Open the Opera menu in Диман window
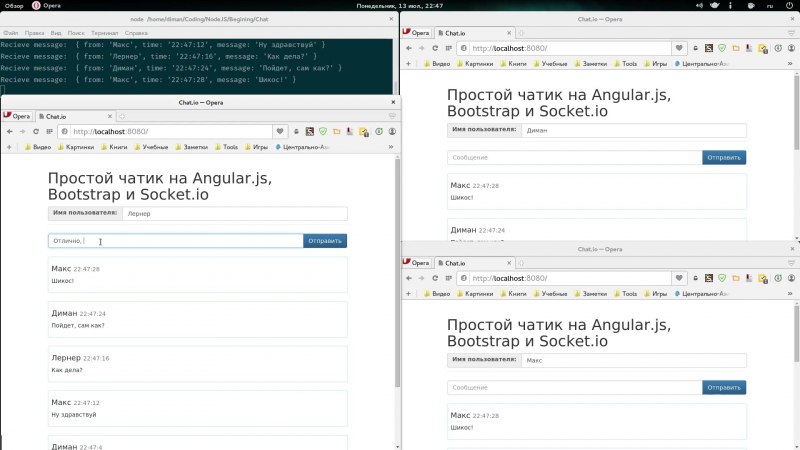 pyautogui.click(x=416, y=33)
